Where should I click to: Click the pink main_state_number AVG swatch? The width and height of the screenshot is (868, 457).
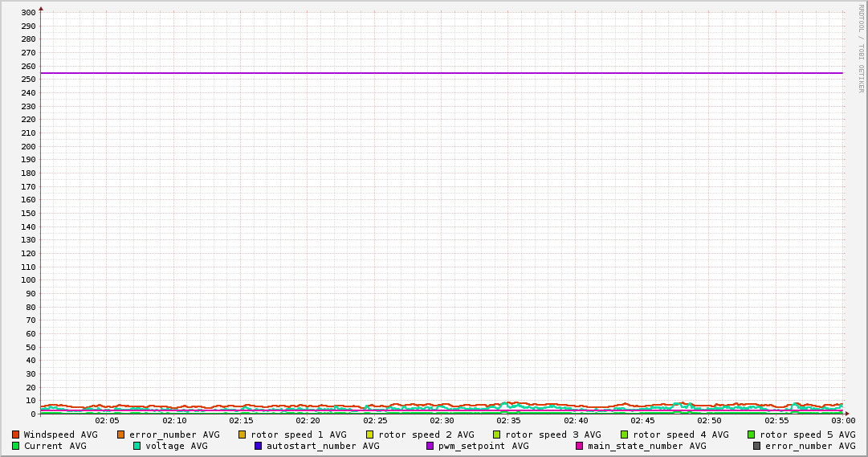[580, 446]
